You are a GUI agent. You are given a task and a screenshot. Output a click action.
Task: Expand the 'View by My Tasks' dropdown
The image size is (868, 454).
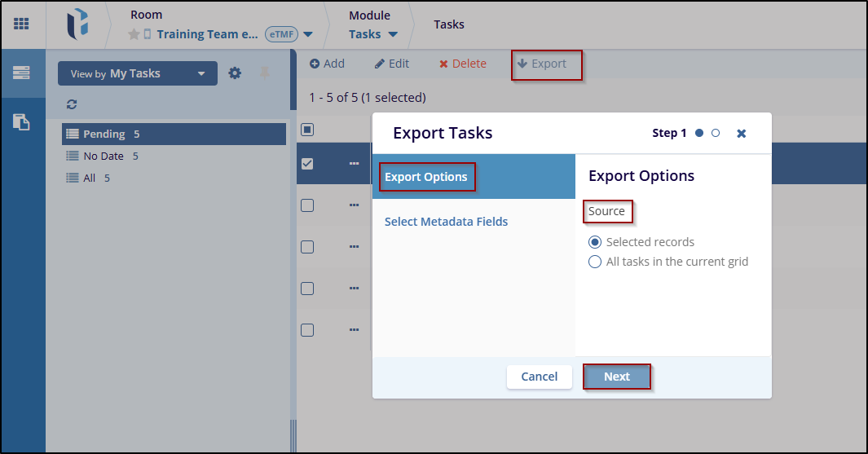coord(137,73)
